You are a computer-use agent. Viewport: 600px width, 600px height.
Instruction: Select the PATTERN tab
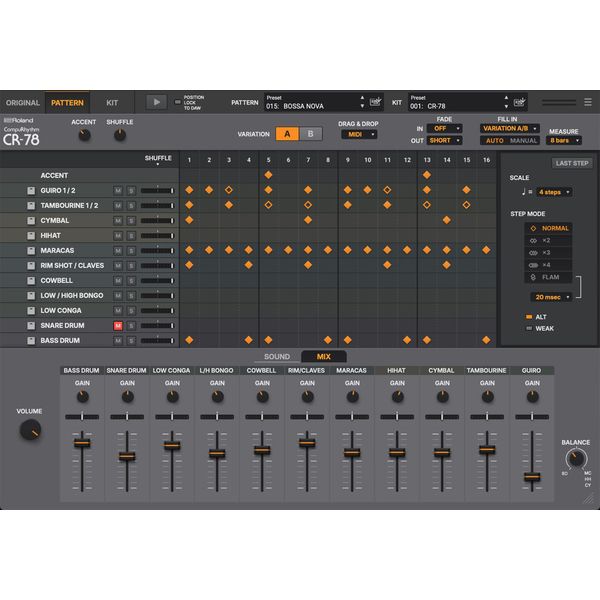coord(67,103)
